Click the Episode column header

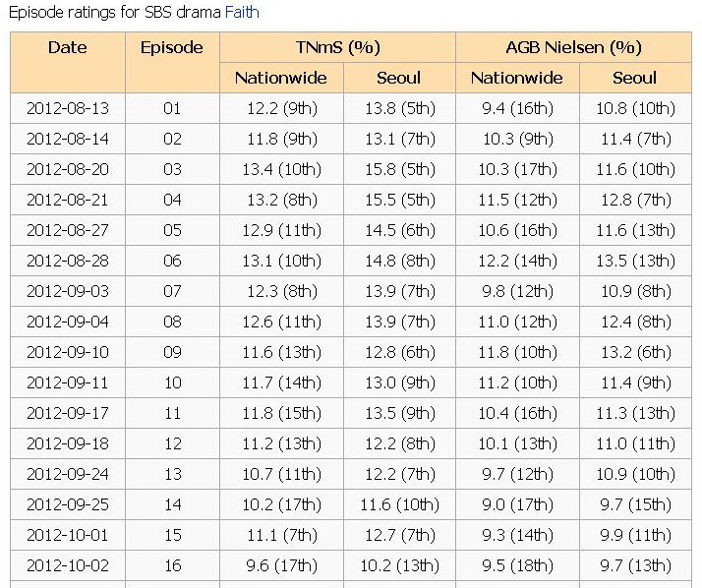pos(172,62)
